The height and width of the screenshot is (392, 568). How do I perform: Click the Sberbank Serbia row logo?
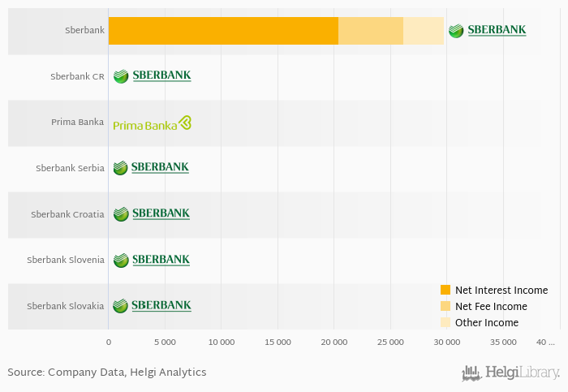point(151,167)
